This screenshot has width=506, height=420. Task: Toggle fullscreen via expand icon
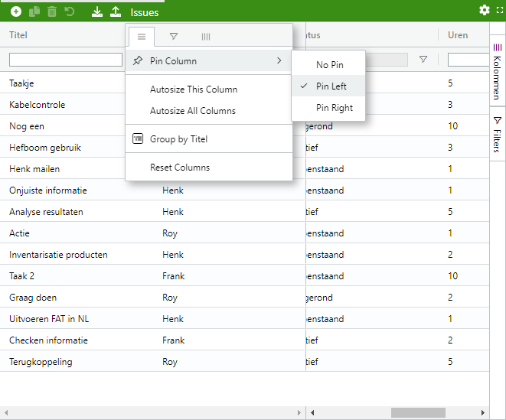click(500, 10)
